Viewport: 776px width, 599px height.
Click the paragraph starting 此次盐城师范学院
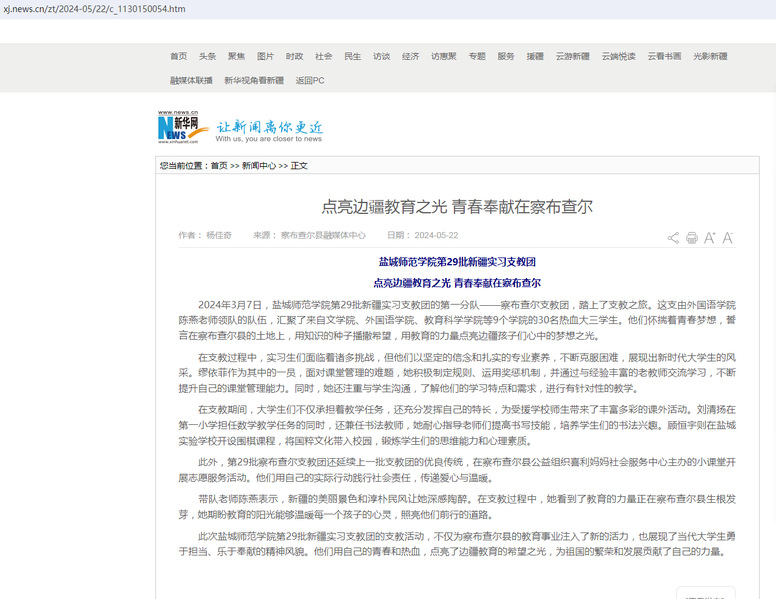(x=457, y=544)
